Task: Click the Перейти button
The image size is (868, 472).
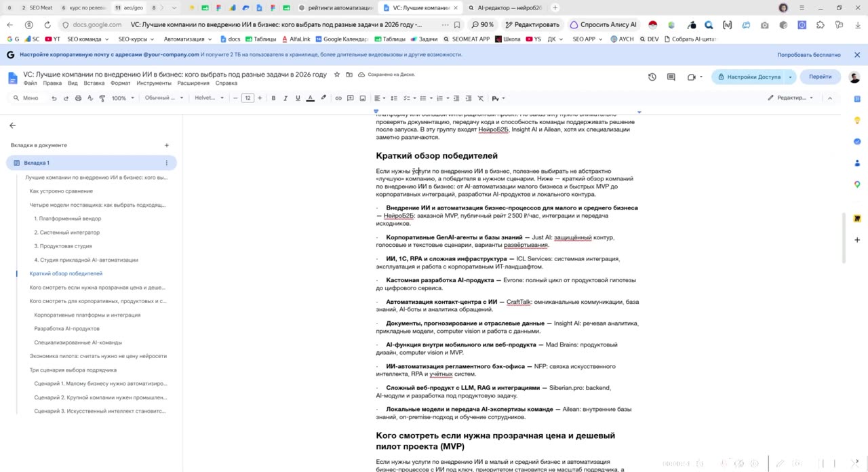Action: click(820, 77)
